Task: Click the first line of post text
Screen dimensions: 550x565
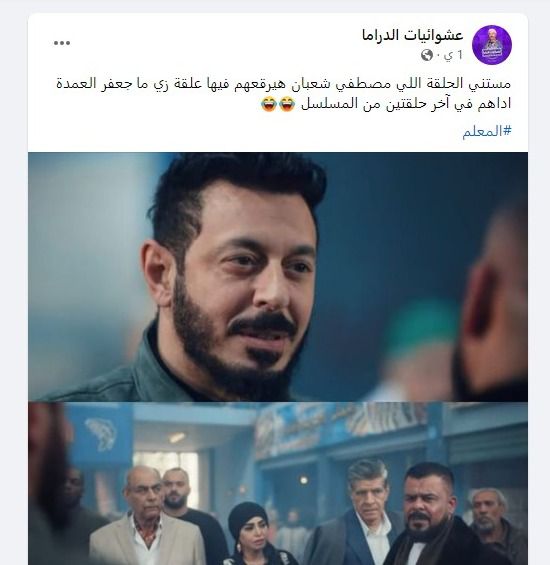Action: 283,84
